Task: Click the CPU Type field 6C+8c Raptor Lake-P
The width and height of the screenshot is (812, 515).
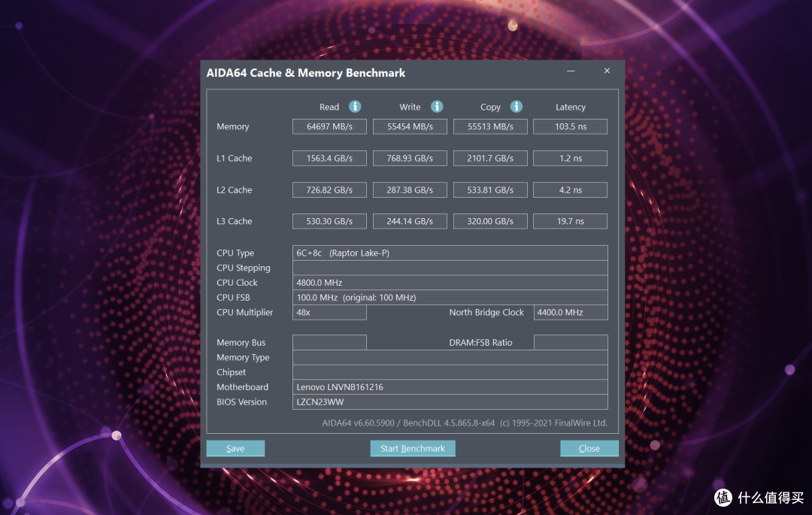Action: [x=450, y=253]
